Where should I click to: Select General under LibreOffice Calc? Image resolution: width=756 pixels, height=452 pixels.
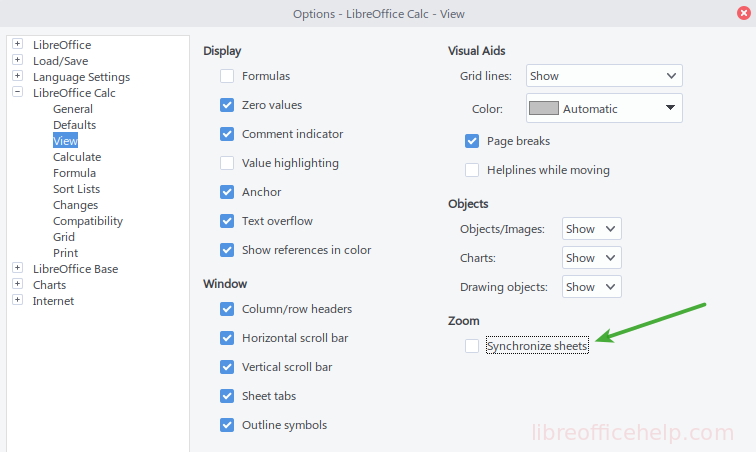click(73, 109)
